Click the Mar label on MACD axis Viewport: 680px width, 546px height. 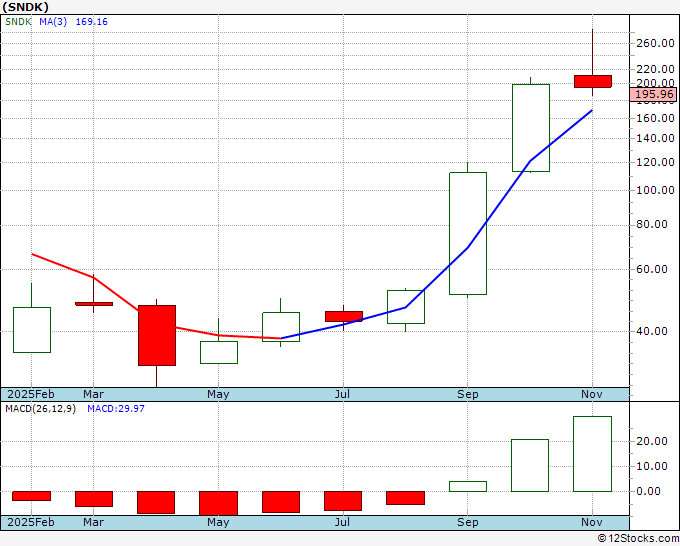(94, 522)
